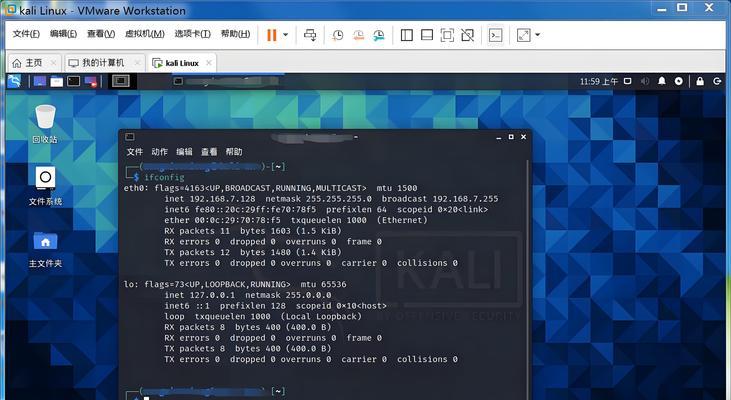Launch the terminal emulator from Kali panel
Viewport: 731px width, 400px height.
coord(74,82)
